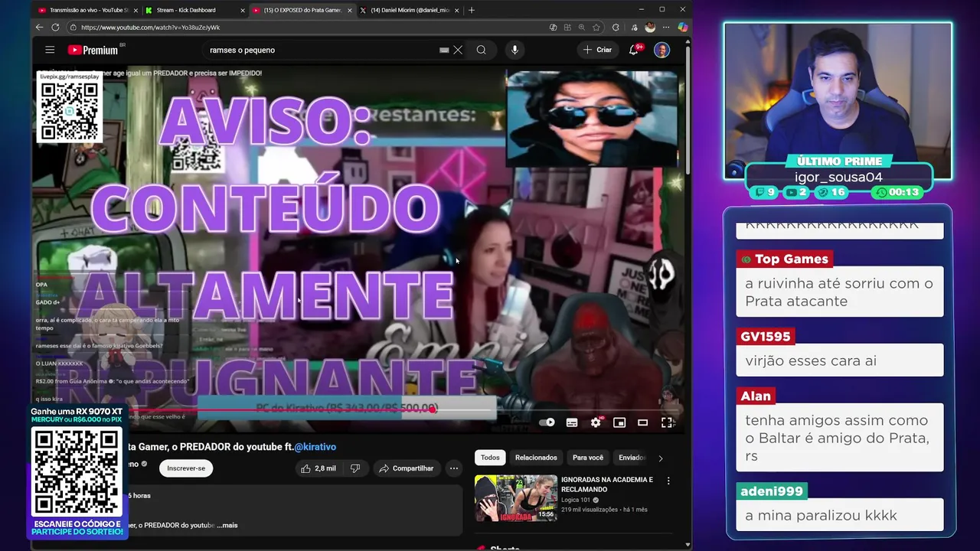This screenshot has height=551, width=980.
Task: Click Alan's chat message about Baltar
Action: 839,438
